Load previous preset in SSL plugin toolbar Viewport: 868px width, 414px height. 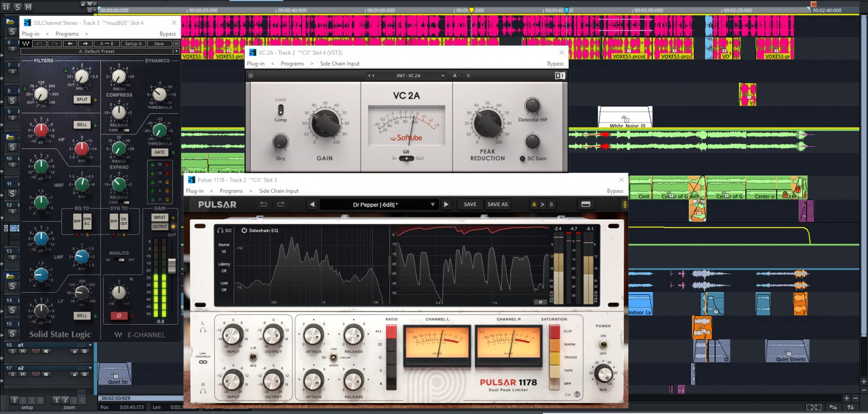70,43
